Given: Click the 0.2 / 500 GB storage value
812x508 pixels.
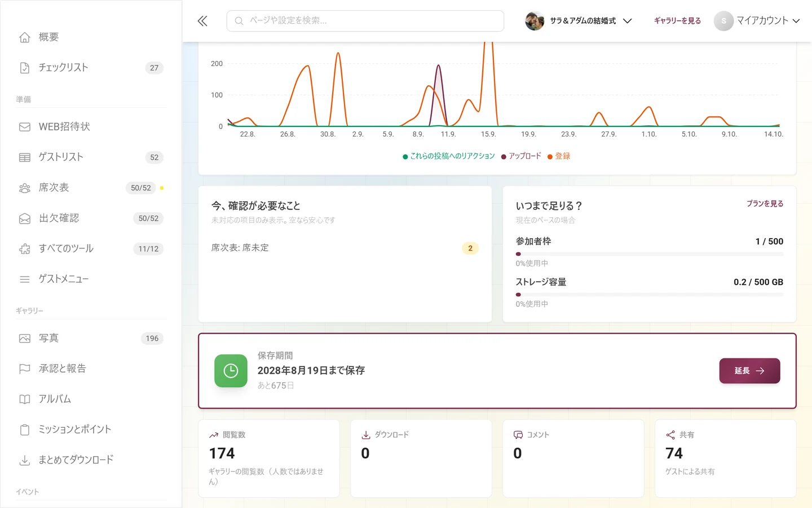Looking at the screenshot, I should coord(758,282).
